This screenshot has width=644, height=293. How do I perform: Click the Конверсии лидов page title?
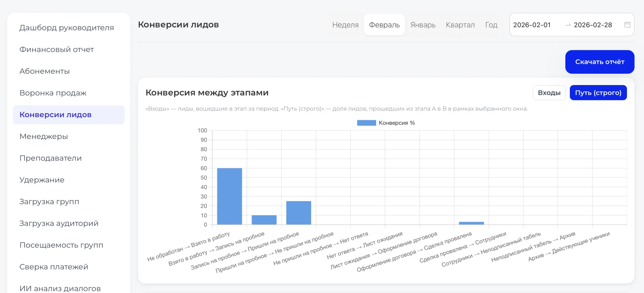pyautogui.click(x=178, y=25)
